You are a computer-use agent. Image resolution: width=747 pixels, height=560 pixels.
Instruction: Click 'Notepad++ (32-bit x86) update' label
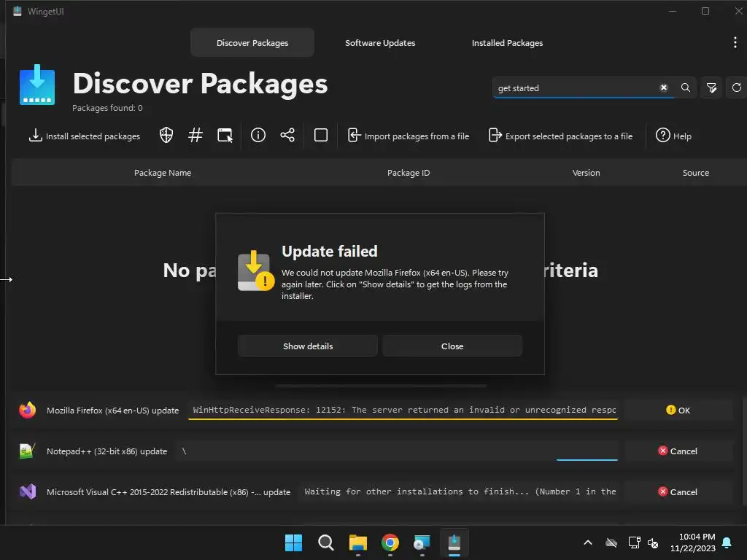(107, 451)
